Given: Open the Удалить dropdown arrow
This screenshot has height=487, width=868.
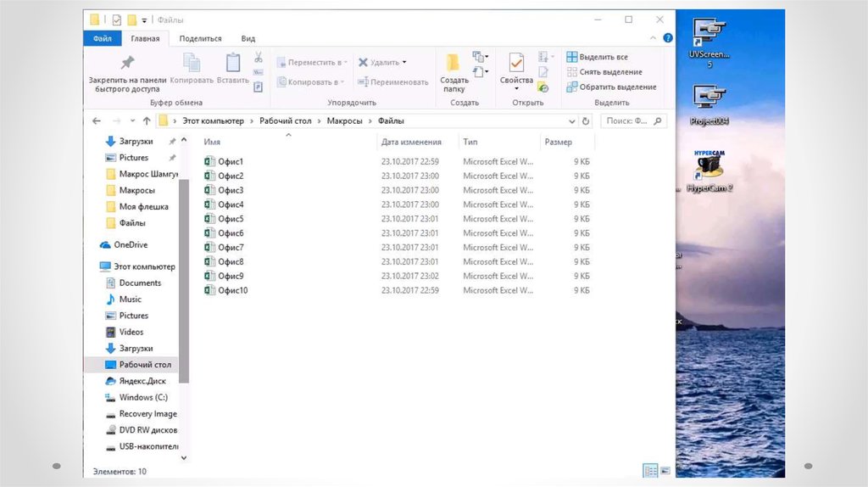Looking at the screenshot, I should [404, 62].
